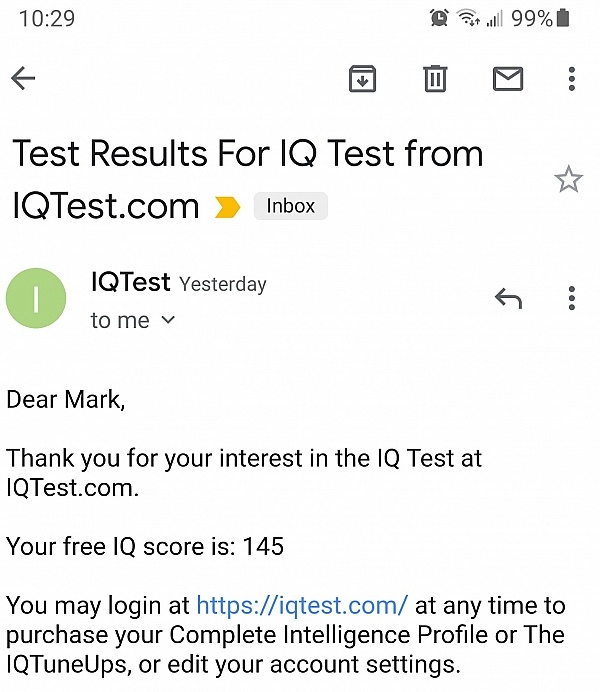Tap the Inbox label tag

click(290, 206)
